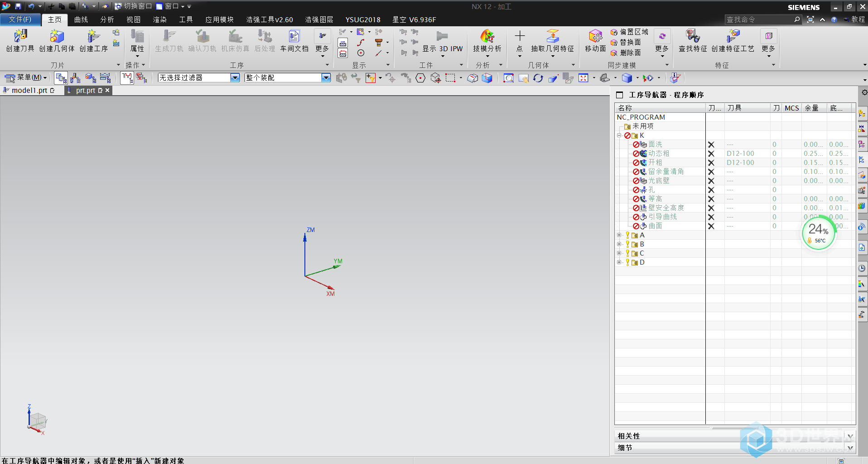Expand the B program group
The width and height of the screenshot is (868, 464).
619,244
